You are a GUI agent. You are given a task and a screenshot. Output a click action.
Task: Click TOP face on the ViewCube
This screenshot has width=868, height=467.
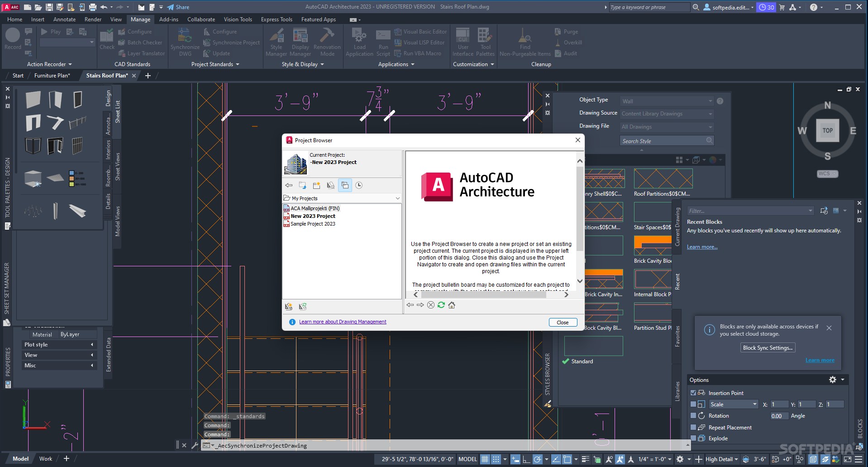click(x=827, y=130)
